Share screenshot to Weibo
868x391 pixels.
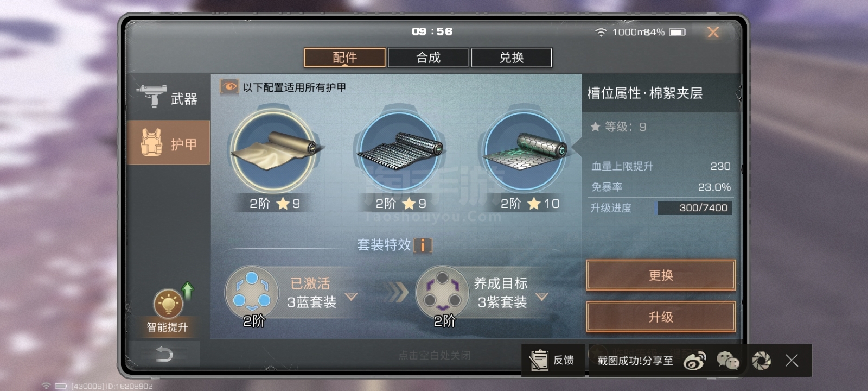pos(695,361)
